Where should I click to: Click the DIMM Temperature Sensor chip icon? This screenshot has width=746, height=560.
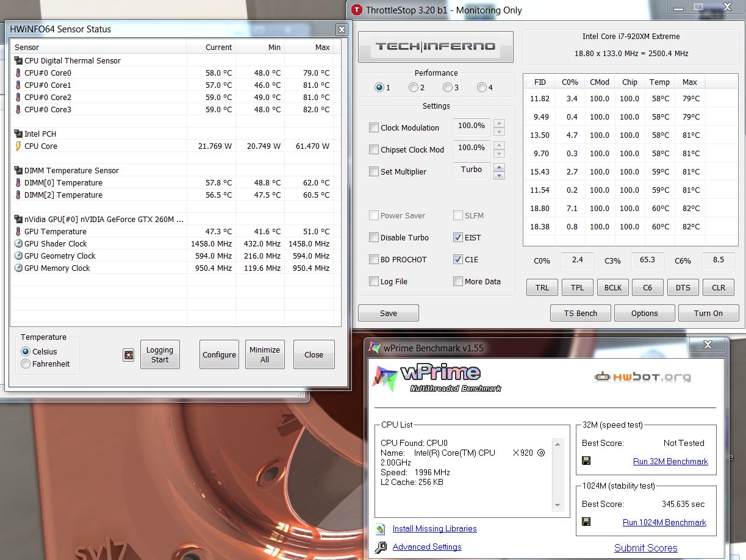18,171
